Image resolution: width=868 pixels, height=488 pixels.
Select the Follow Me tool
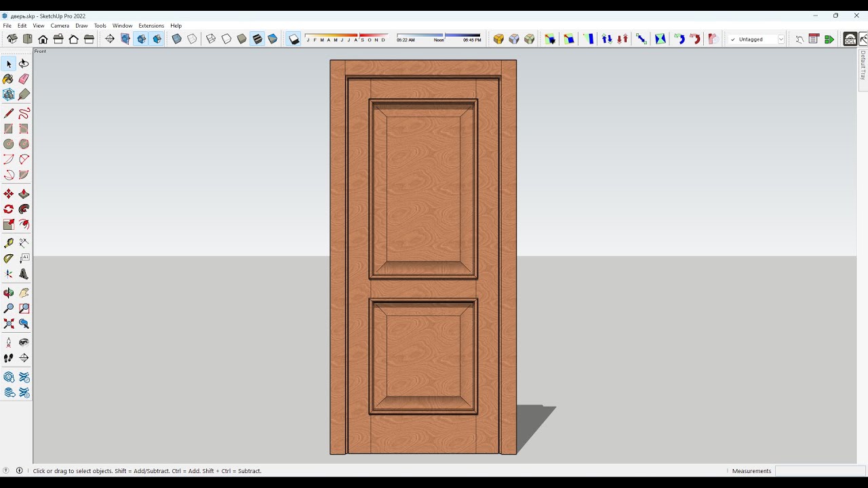click(x=24, y=209)
